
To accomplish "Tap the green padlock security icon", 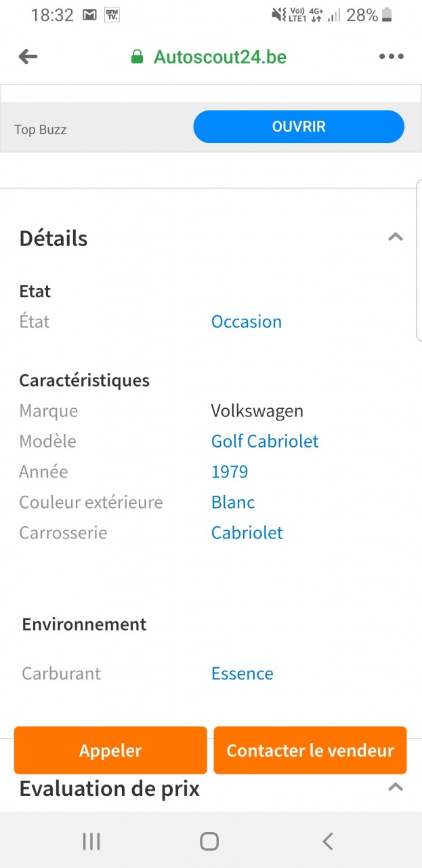I will point(138,57).
